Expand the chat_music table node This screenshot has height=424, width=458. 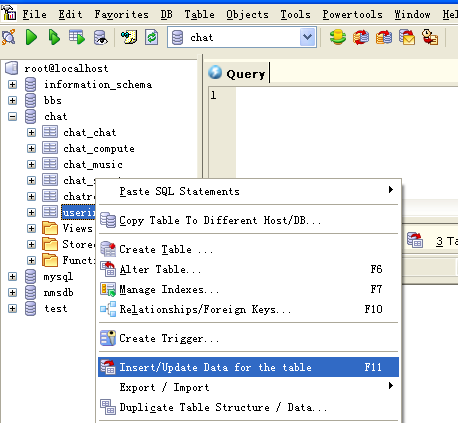pyautogui.click(x=31, y=164)
